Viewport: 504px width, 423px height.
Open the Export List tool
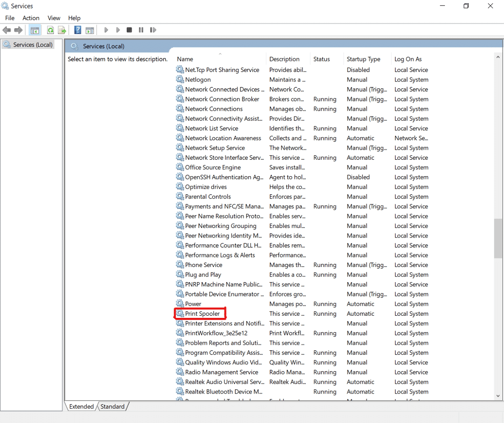(62, 29)
